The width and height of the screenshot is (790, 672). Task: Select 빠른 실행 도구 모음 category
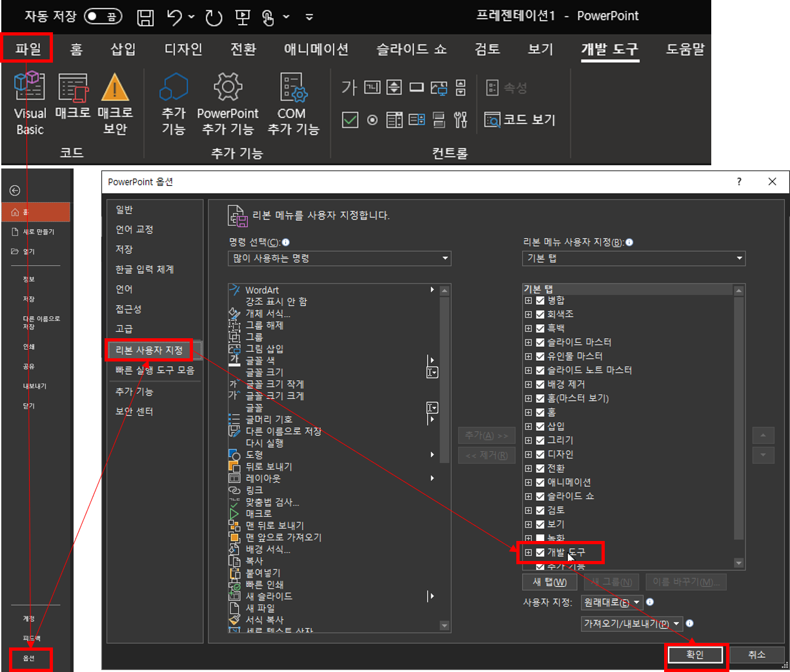(154, 370)
